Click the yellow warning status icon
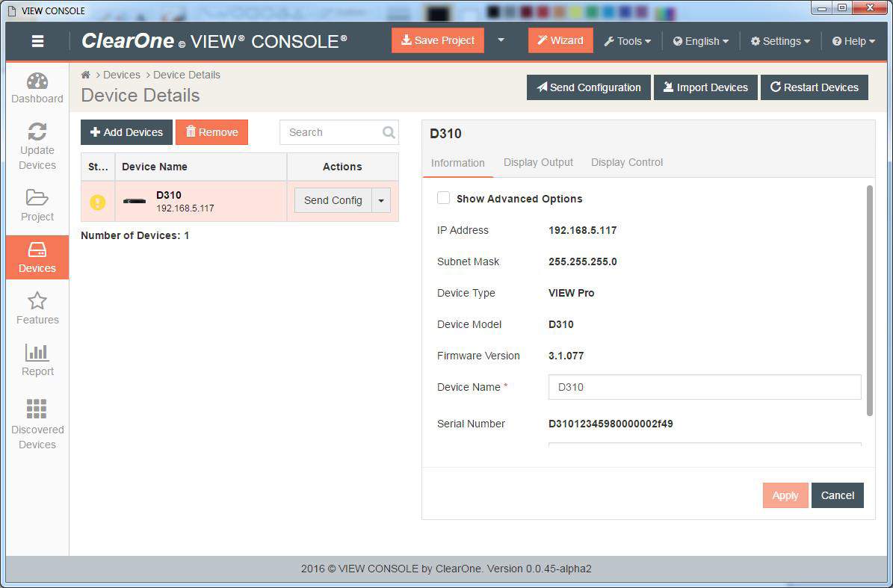This screenshot has height=588, width=893. pos(98,202)
